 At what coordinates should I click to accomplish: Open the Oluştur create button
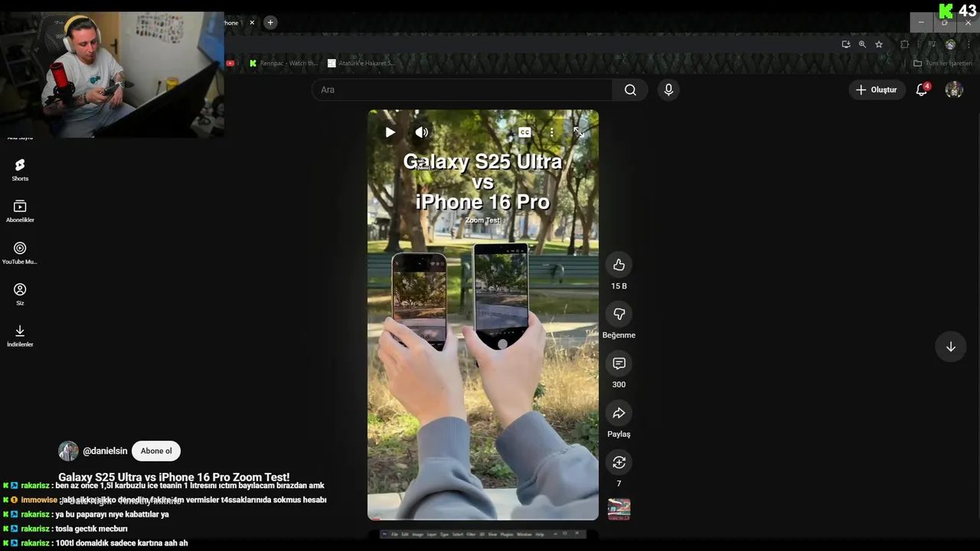click(x=876, y=90)
